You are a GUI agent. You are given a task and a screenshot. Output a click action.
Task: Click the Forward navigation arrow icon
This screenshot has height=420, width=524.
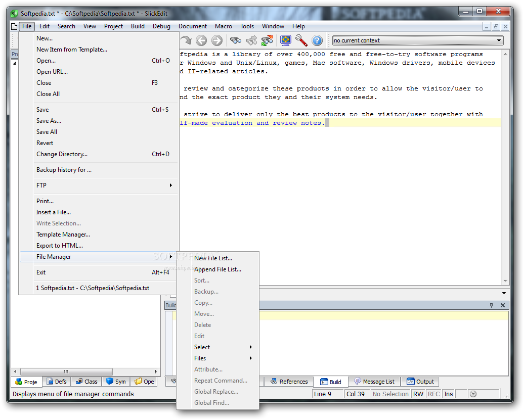(217, 40)
